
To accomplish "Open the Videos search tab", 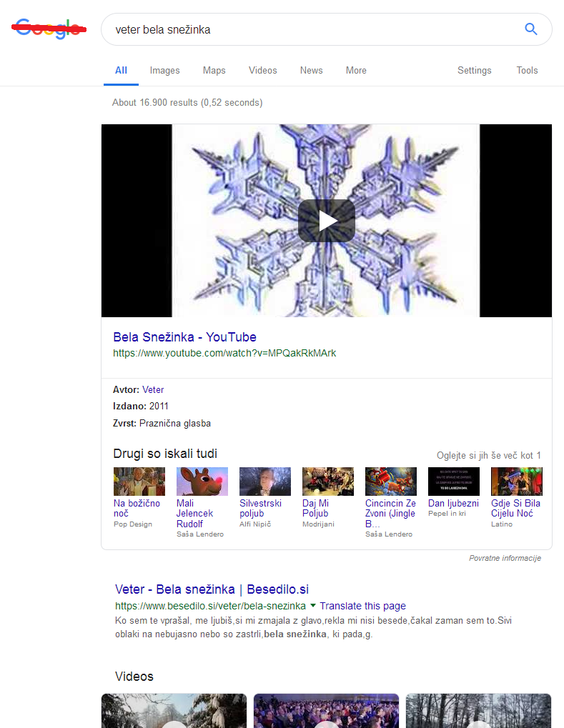I will click(262, 70).
